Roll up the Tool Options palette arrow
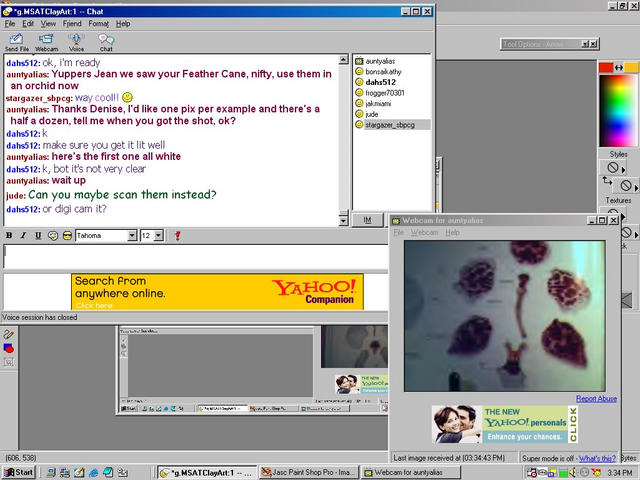Screen dimensions: 640x480 tap(585, 44)
